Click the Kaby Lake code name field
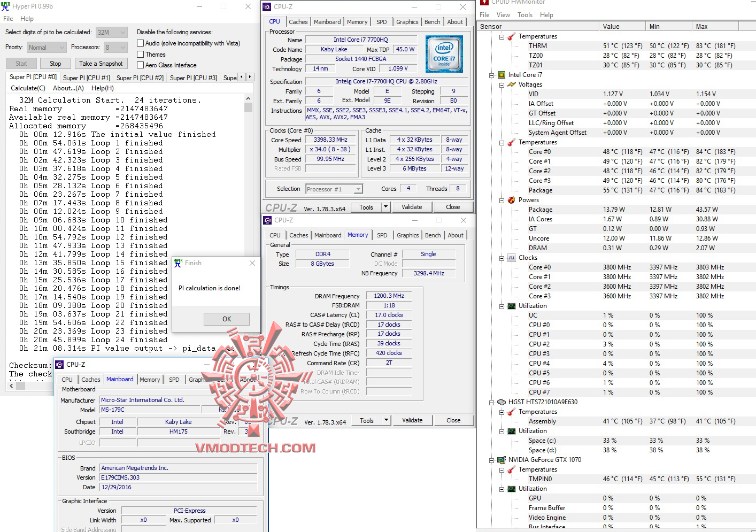This screenshot has width=756, height=532. pos(334,49)
